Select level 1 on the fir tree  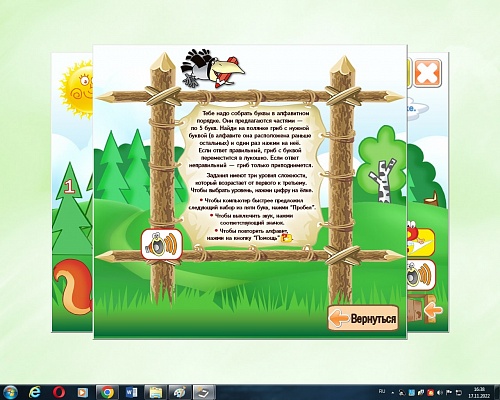point(69,187)
